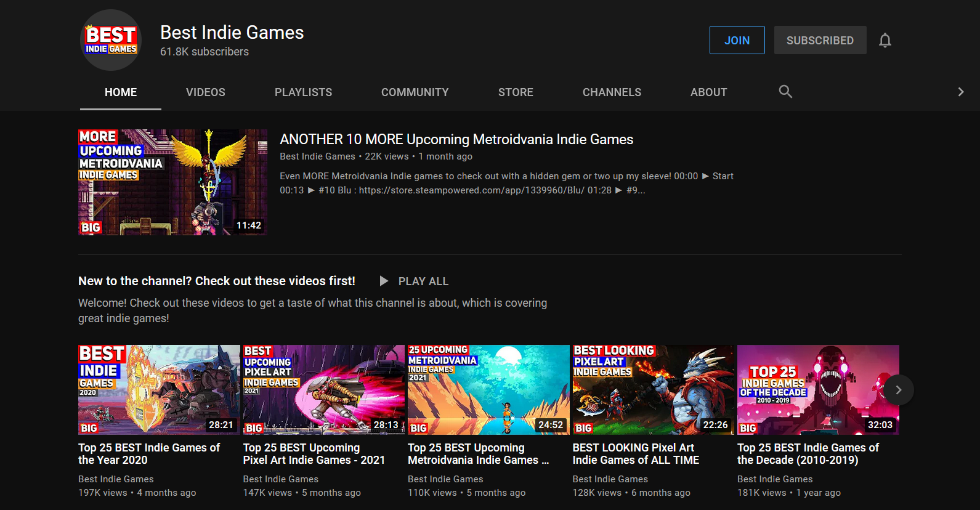The image size is (980, 510).
Task: Open the ANOTHER 10 MORE Upcoming Metroidvania title
Action: [456, 139]
